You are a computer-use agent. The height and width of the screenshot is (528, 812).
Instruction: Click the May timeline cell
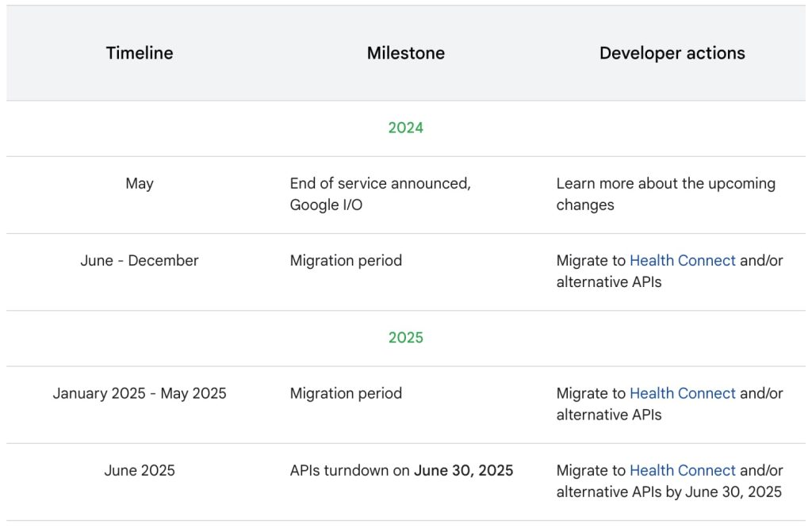pyautogui.click(x=140, y=184)
